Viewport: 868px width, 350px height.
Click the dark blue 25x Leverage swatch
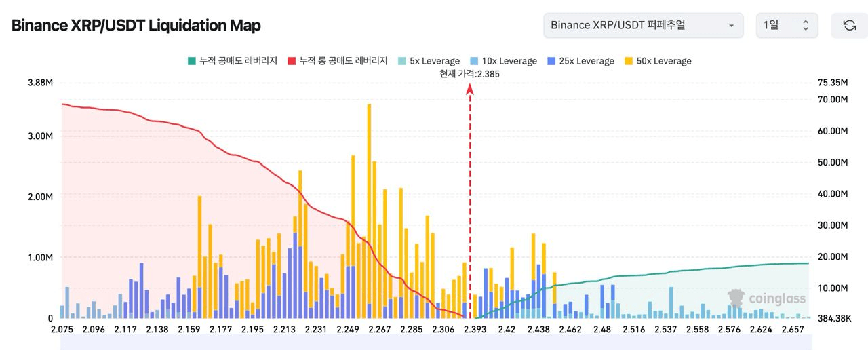pyautogui.click(x=551, y=61)
